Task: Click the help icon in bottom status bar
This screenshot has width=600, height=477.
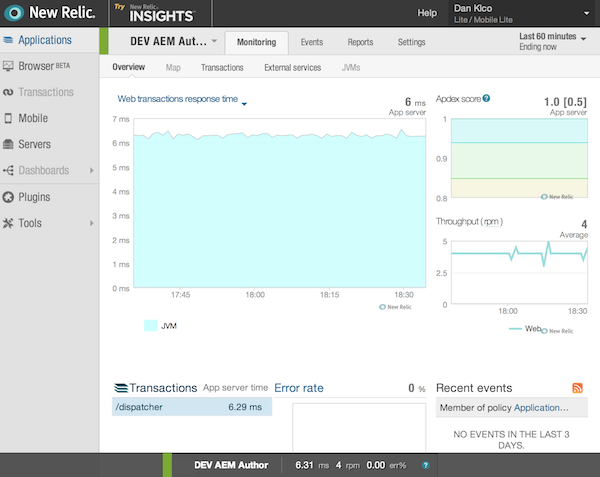Action: coord(425,465)
